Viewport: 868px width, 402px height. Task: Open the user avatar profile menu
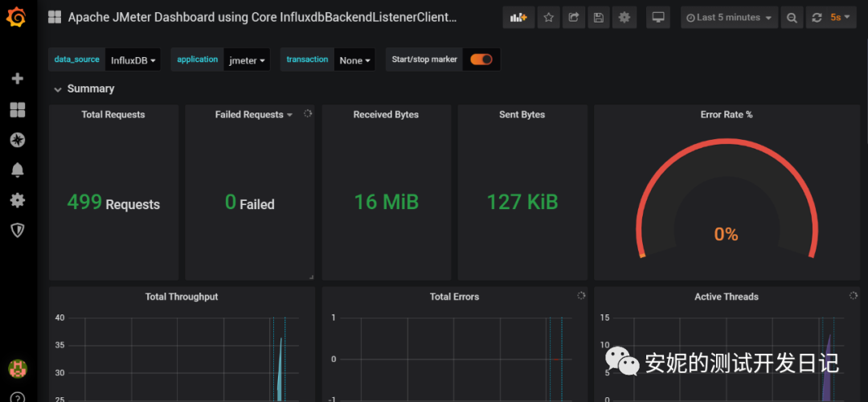coord(18,368)
